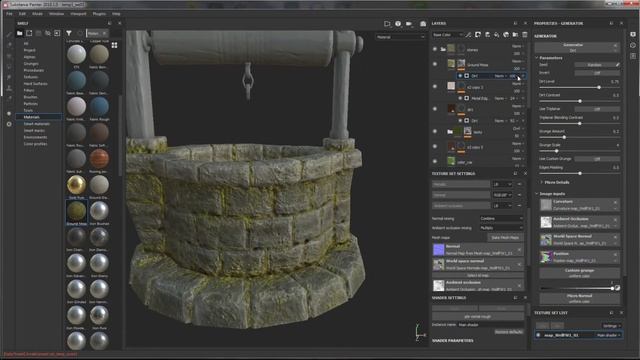Viewport: 640px width, 360px height.
Task: Toggle visibility of the dirt layer
Action: [435, 109]
